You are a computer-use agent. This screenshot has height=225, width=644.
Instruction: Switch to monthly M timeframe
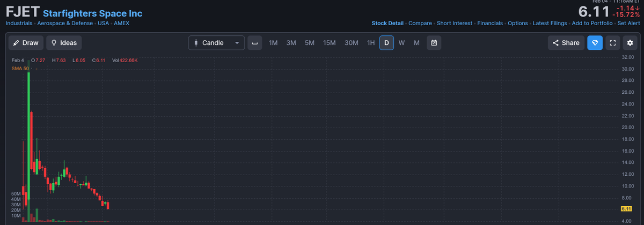[416, 43]
